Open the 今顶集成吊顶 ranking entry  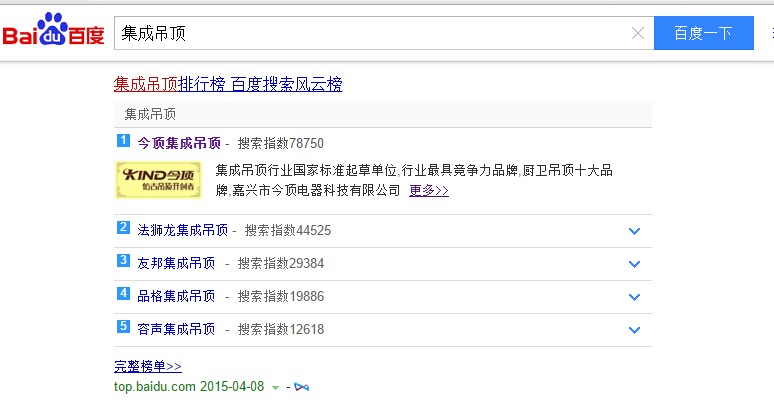(179, 143)
